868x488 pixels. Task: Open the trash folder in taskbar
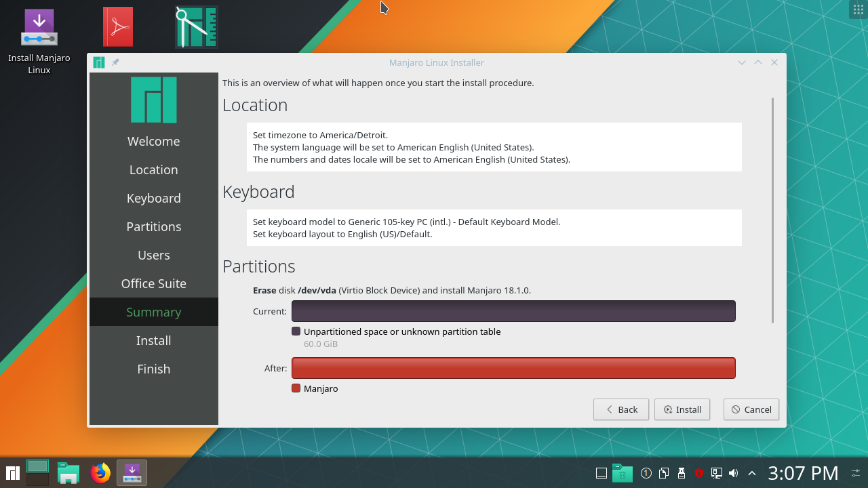click(x=622, y=473)
